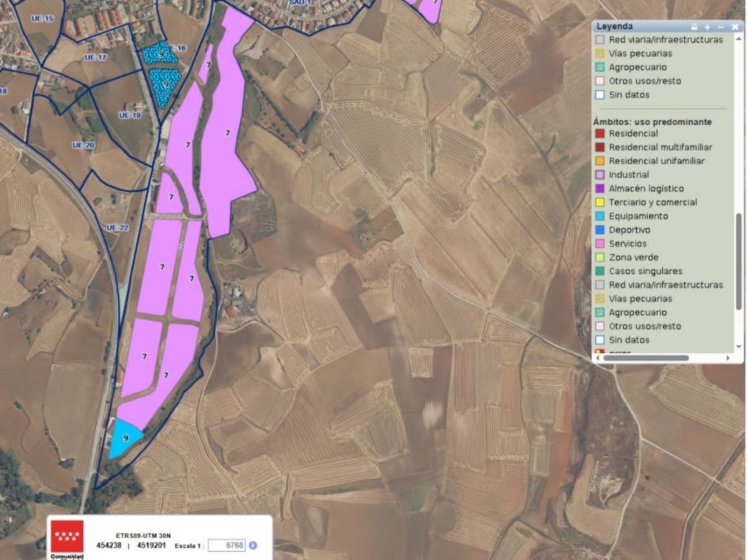Click the print icon in Leyenda header
Image resolution: width=747 pixels, height=560 pixels.
(x=695, y=27)
